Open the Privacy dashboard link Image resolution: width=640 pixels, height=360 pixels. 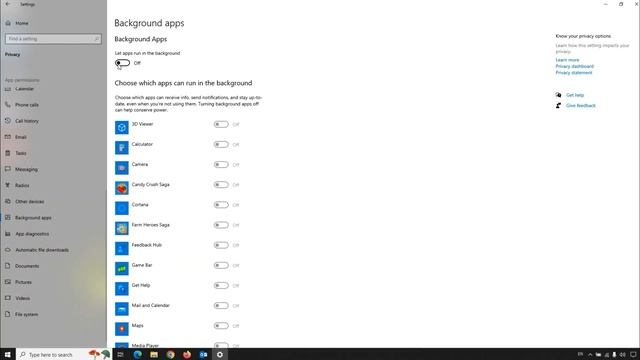(x=574, y=66)
